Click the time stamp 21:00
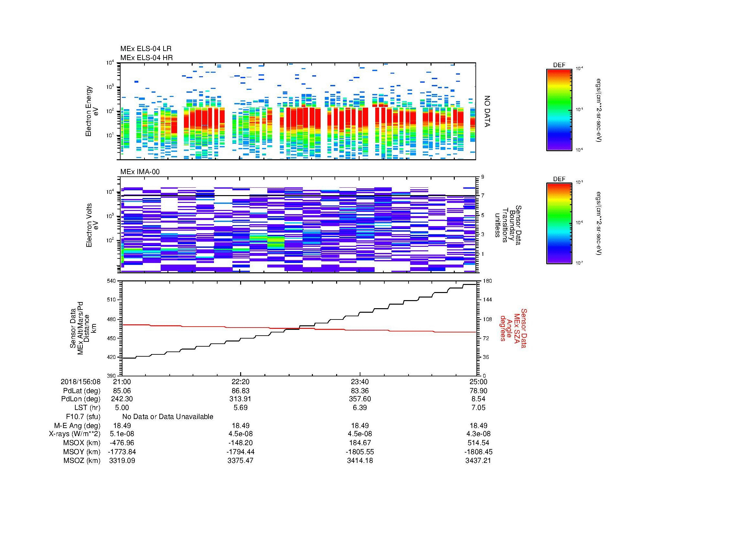756x534 pixels. click(122, 382)
